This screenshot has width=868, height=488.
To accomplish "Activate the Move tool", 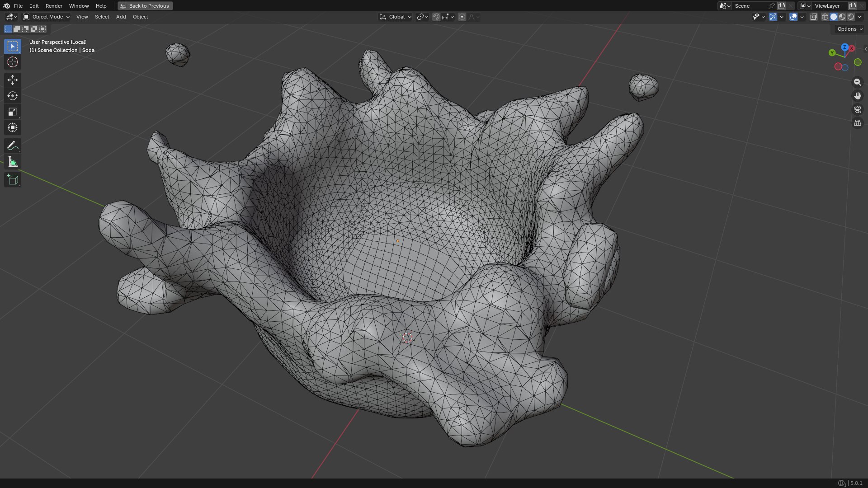I will point(13,80).
